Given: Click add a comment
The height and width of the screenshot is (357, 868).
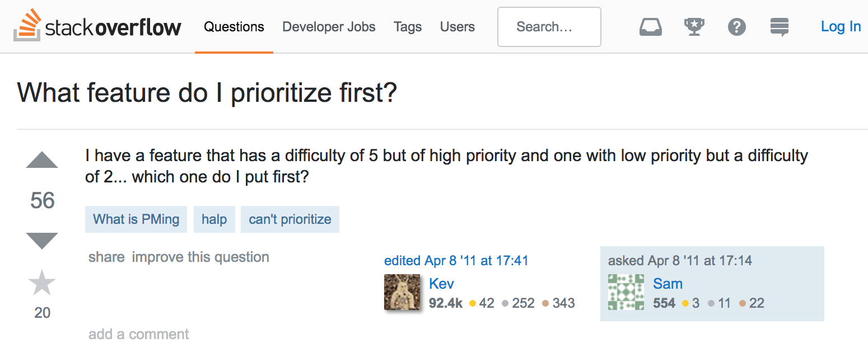Looking at the screenshot, I should click(x=139, y=335).
